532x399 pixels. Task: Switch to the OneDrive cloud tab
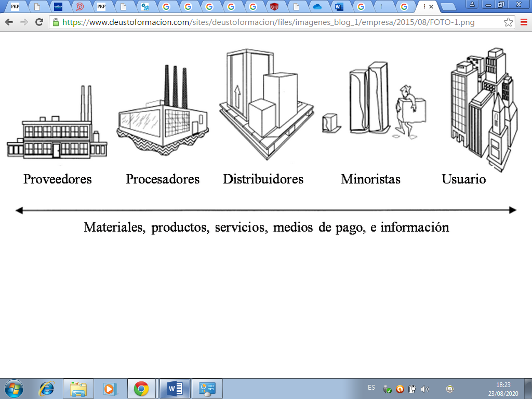point(317,7)
